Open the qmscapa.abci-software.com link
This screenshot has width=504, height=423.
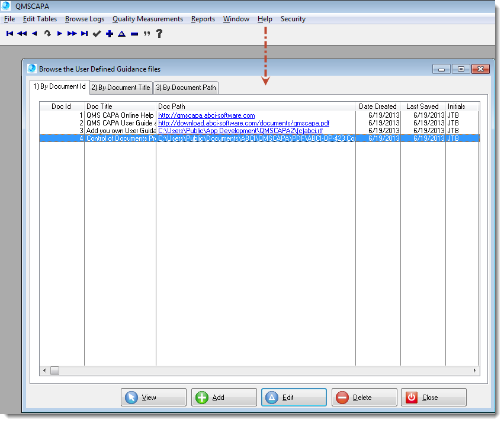point(206,115)
